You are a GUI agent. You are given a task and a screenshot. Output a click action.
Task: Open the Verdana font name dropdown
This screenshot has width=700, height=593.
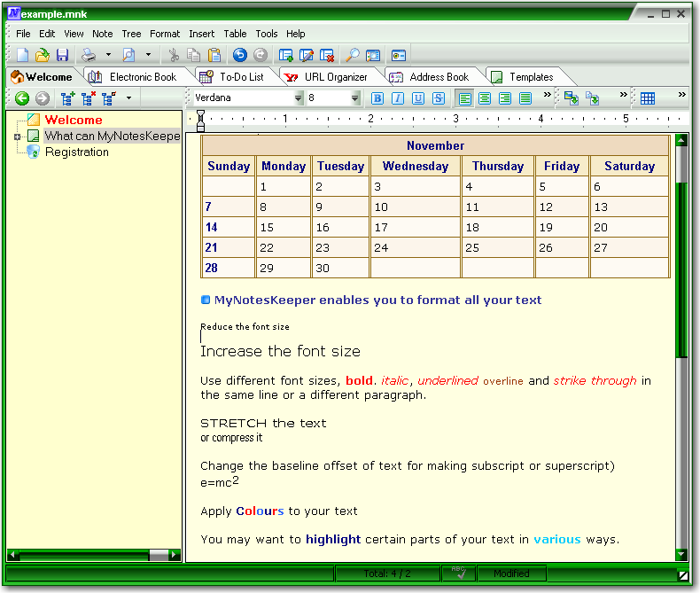[299, 98]
